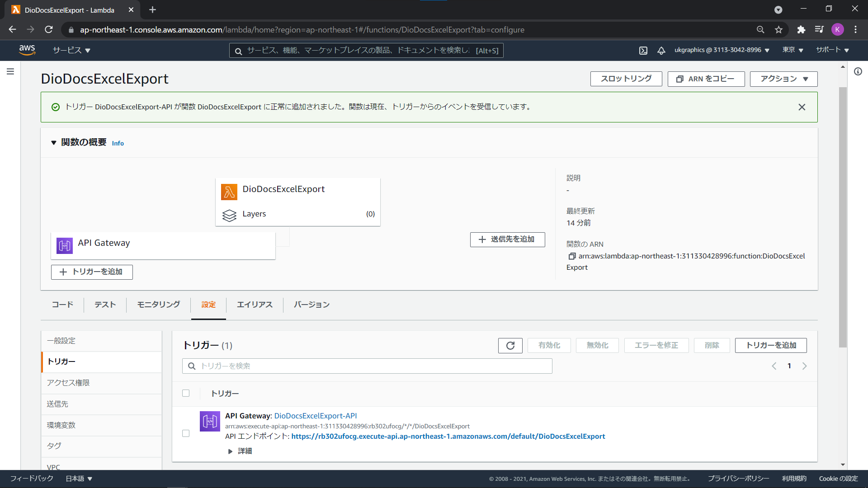Close the DioDocsExcelExport - Lambda tab

[131, 10]
